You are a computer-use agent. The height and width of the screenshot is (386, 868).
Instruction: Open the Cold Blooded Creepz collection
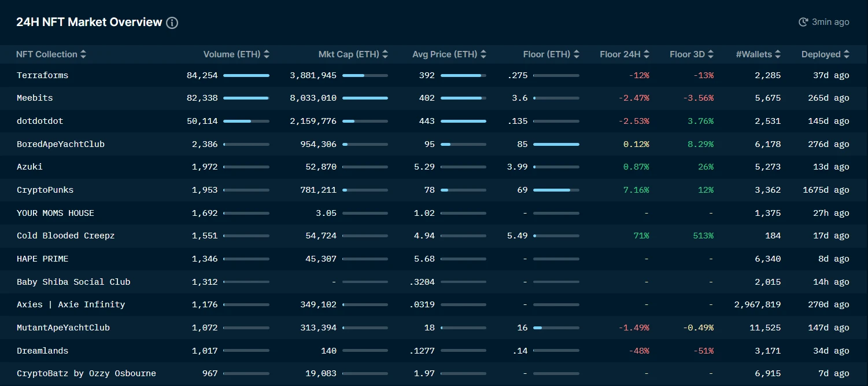(66, 236)
